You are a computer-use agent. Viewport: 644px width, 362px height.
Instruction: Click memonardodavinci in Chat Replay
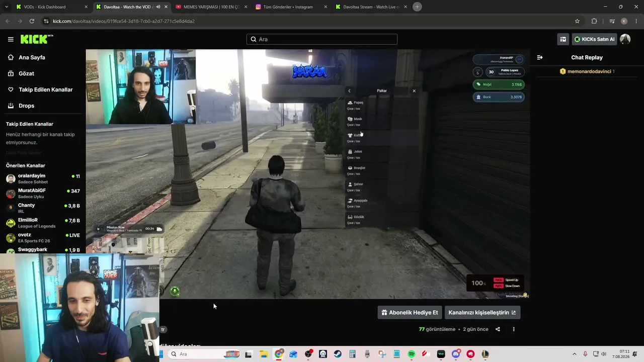[x=589, y=71]
